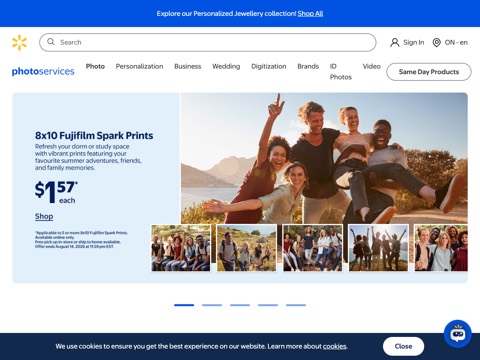Open the cookies policy link
480x360 pixels.
coord(335,346)
